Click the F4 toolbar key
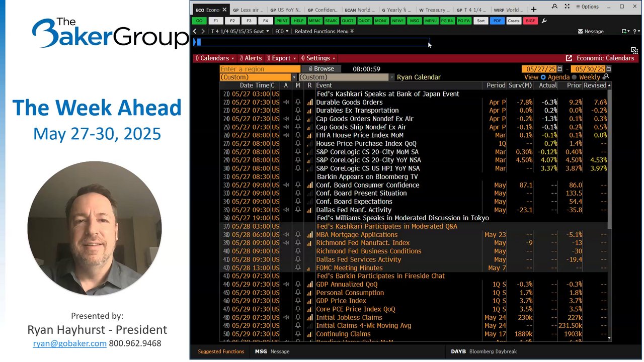This screenshot has height=362, width=644. pyautogui.click(x=265, y=21)
